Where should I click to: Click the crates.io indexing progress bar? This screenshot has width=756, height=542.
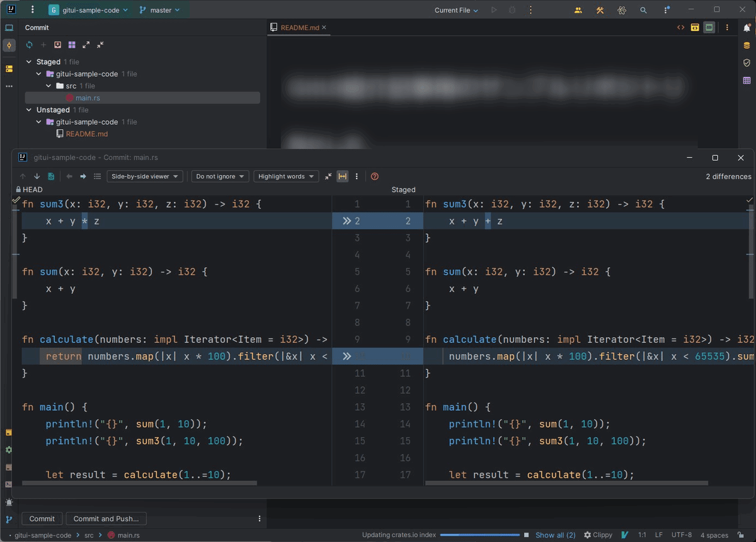(x=481, y=534)
